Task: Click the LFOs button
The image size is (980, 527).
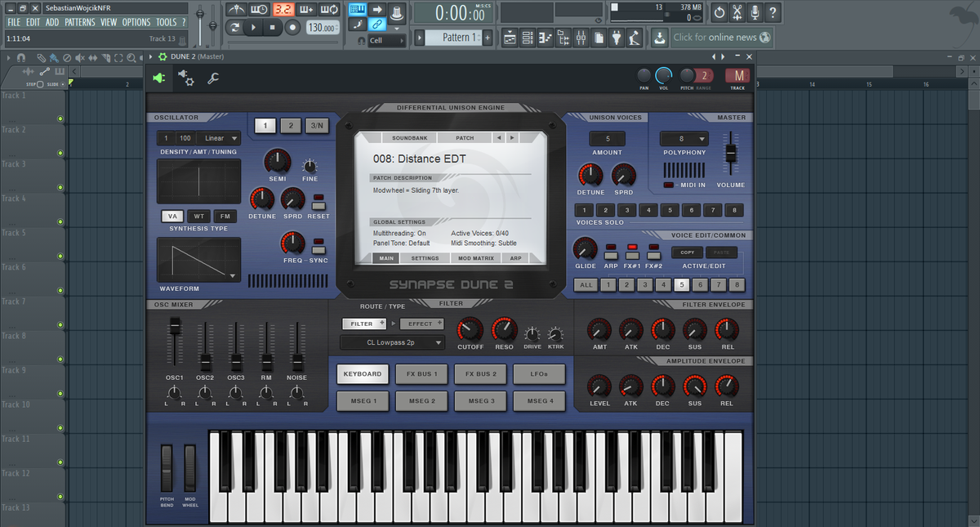Action: tap(539, 374)
